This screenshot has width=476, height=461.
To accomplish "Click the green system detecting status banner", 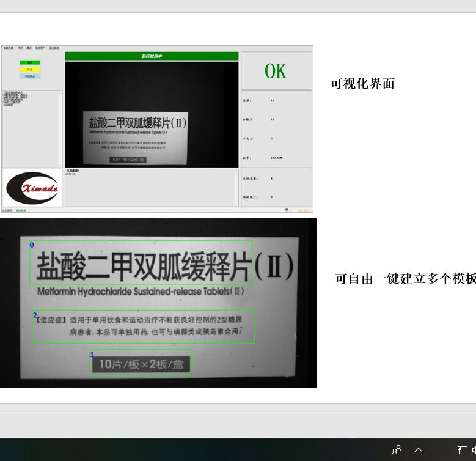I will click(x=152, y=56).
